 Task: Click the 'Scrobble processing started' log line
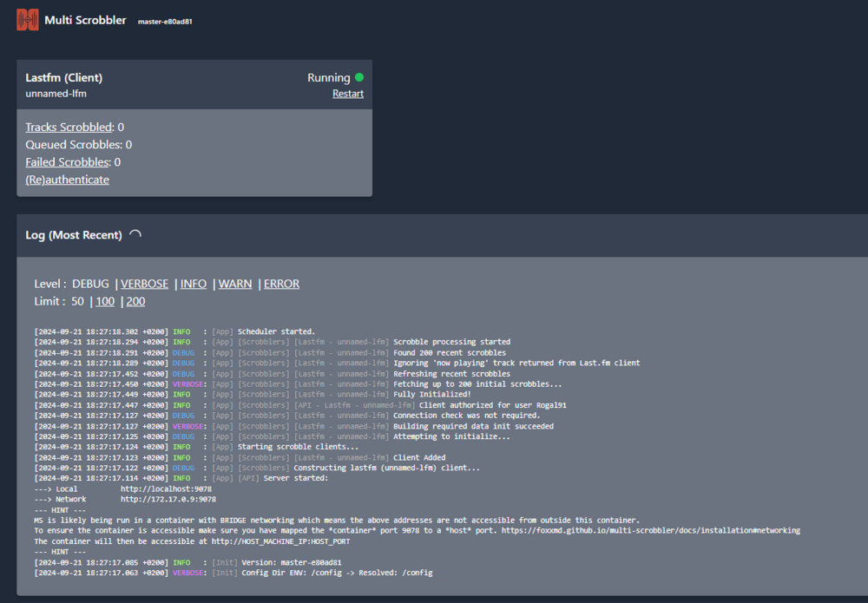[273, 342]
